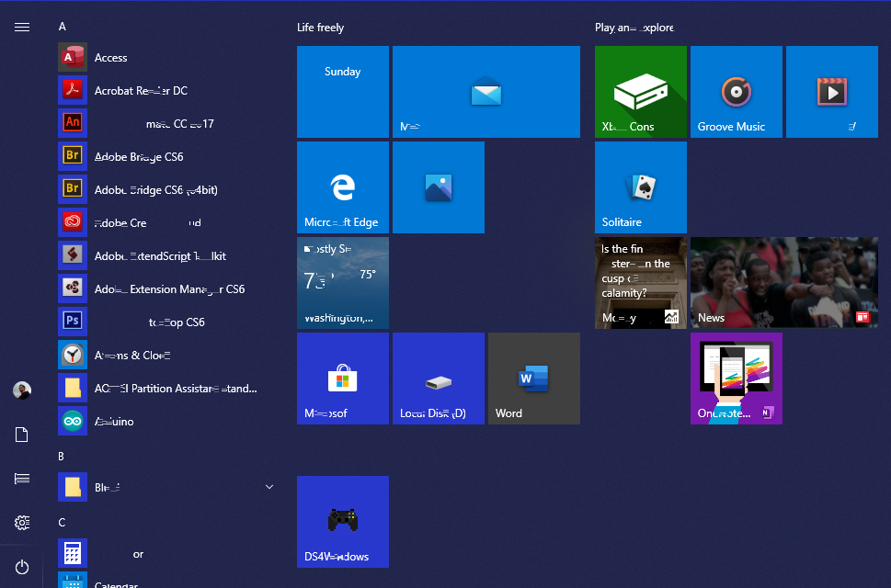Open user account picture

(21, 390)
